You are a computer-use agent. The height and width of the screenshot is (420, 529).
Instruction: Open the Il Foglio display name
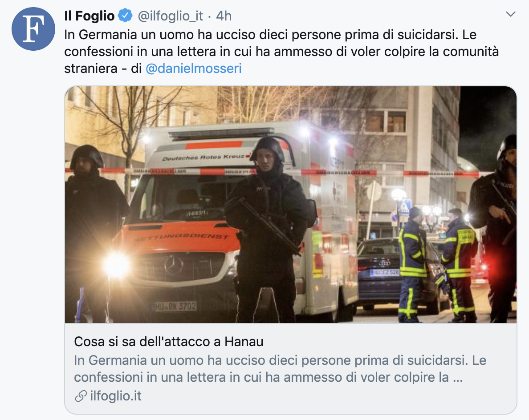[x=90, y=16]
